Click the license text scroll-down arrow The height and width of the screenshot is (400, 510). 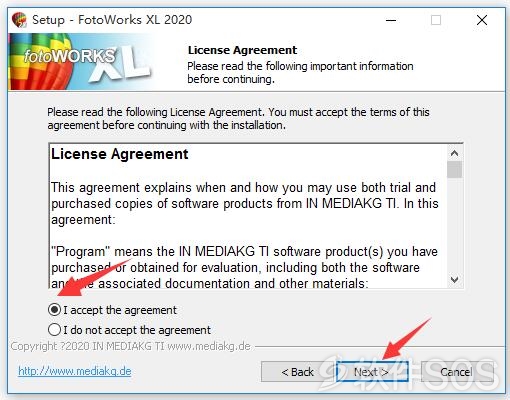[454, 279]
